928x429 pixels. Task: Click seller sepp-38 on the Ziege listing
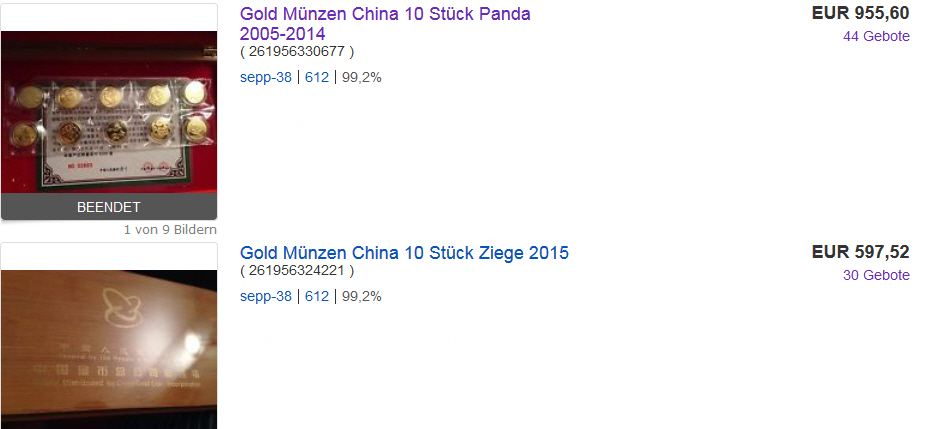click(x=266, y=296)
